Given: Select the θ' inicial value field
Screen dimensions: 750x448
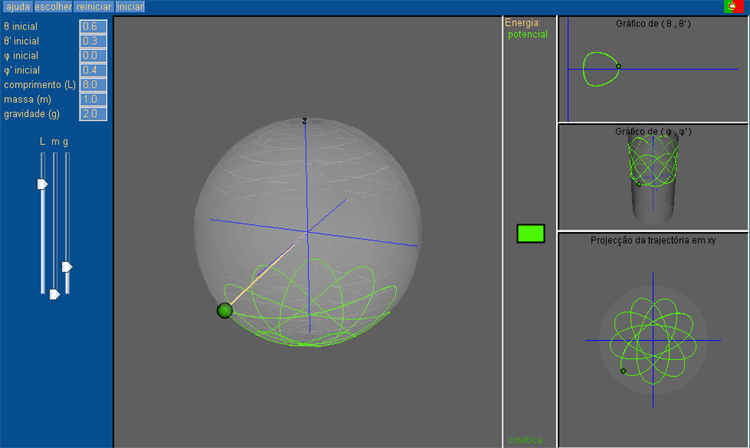Looking at the screenshot, I should pyautogui.click(x=93, y=40).
